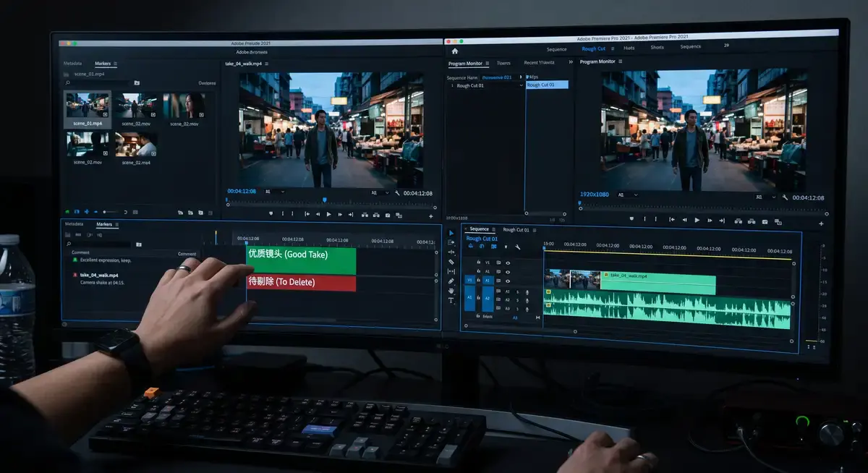This screenshot has width=868, height=473.
Task: Select the red To Delete marker
Action: 301,283
